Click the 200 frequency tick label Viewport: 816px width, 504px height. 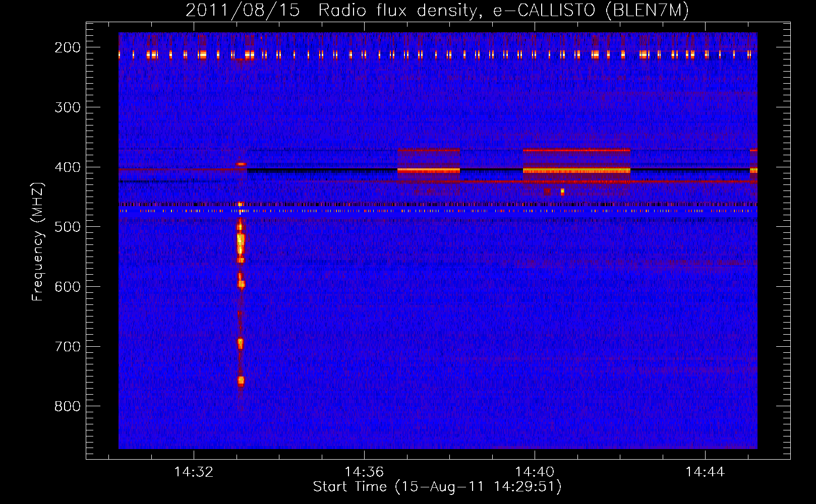point(68,47)
